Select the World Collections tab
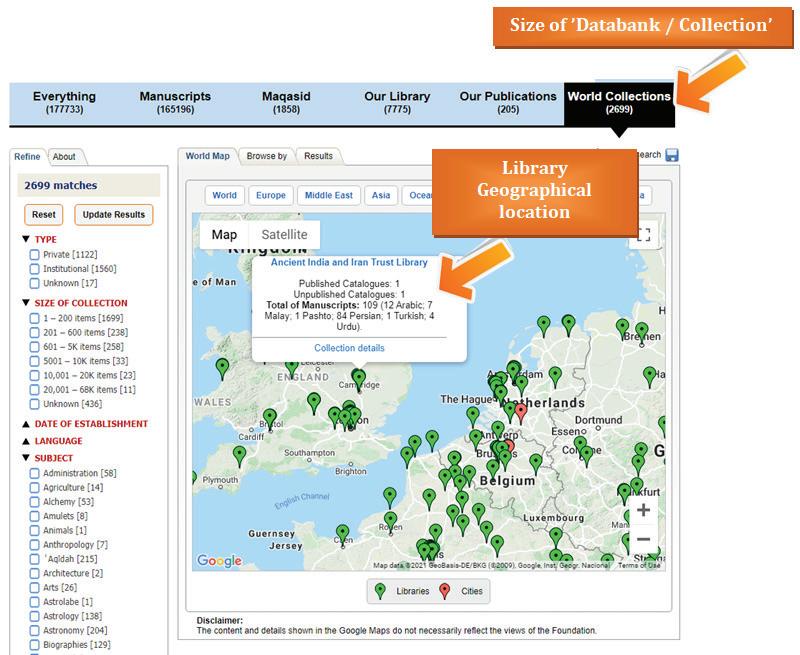This screenshot has width=800, height=655. pyautogui.click(x=619, y=103)
